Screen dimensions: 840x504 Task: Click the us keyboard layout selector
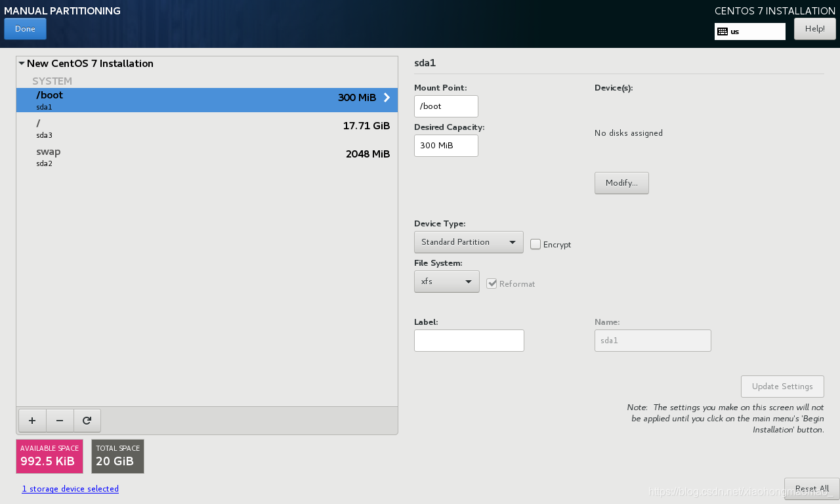tap(750, 31)
